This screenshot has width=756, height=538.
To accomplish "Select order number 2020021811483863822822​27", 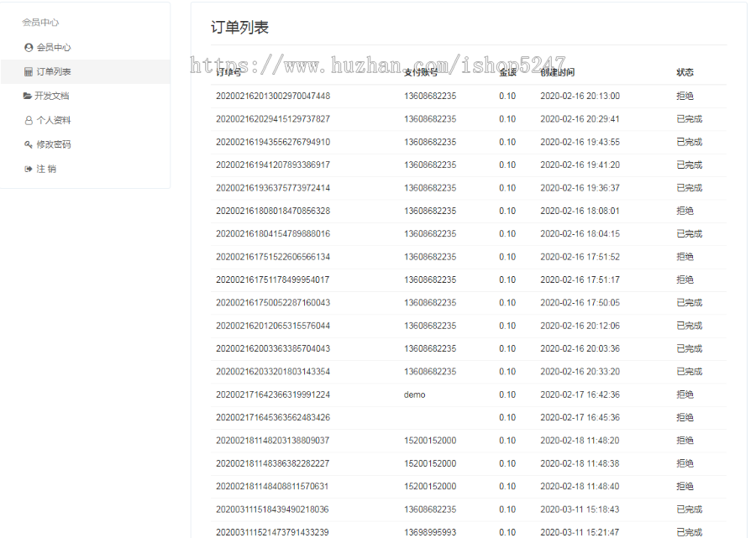I will click(272, 463).
